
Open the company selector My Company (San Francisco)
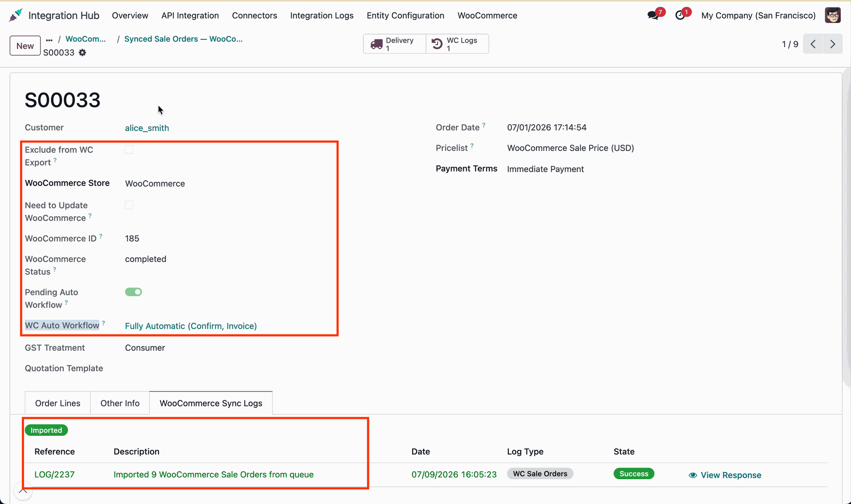point(758,16)
